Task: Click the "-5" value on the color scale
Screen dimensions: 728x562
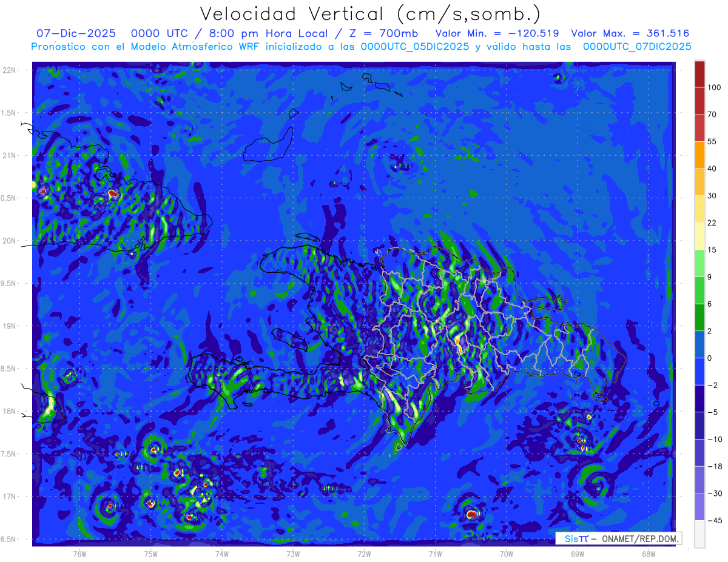Action: 713,412
